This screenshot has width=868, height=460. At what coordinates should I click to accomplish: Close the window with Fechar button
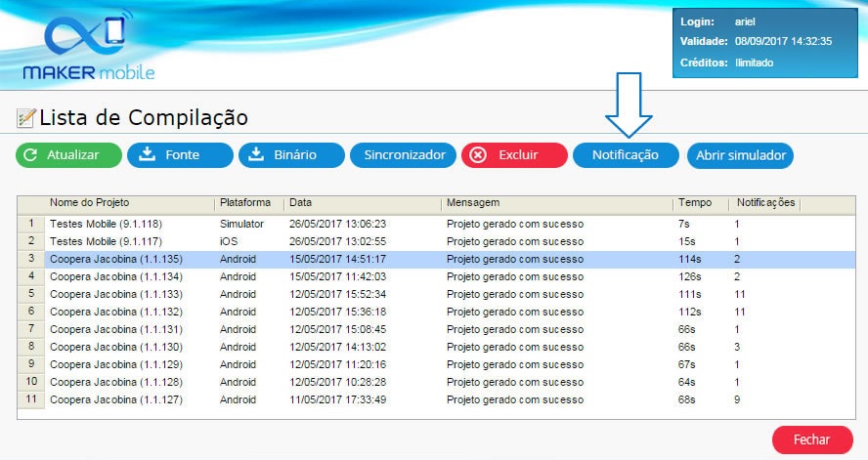point(811,439)
